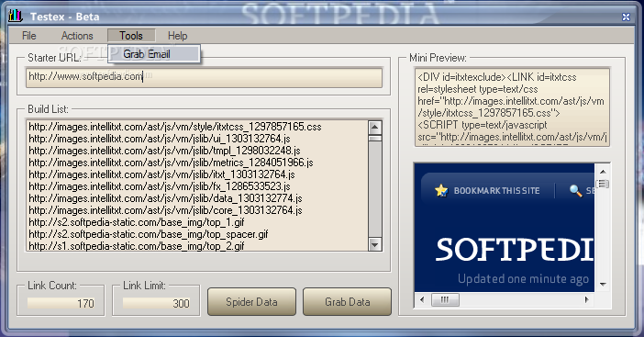Click Build List scroll up arrow
The image size is (644, 337).
374,127
